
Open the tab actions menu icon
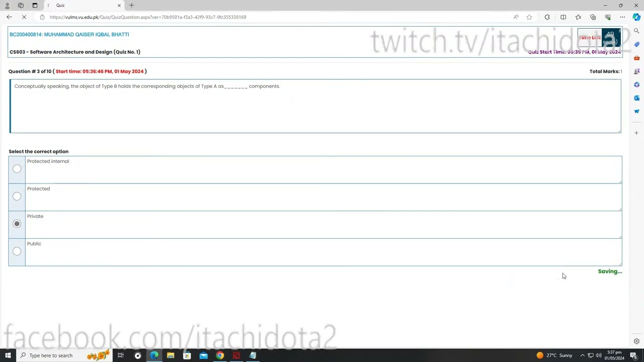[x=35, y=6]
